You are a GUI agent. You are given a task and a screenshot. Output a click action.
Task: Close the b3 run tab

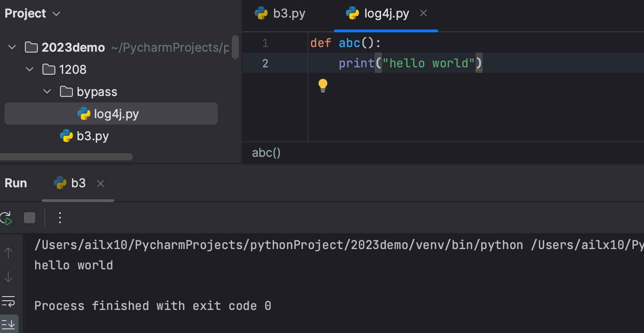point(101,184)
